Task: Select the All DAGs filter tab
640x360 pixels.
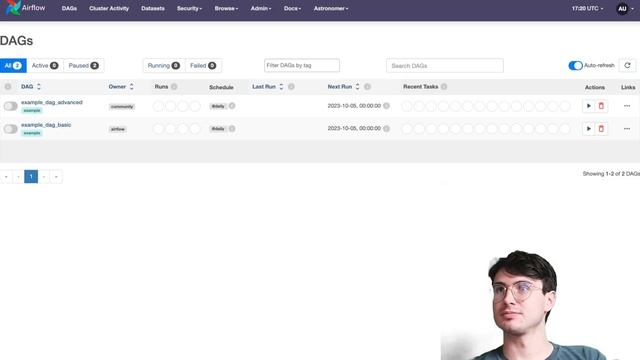Action: [13, 65]
